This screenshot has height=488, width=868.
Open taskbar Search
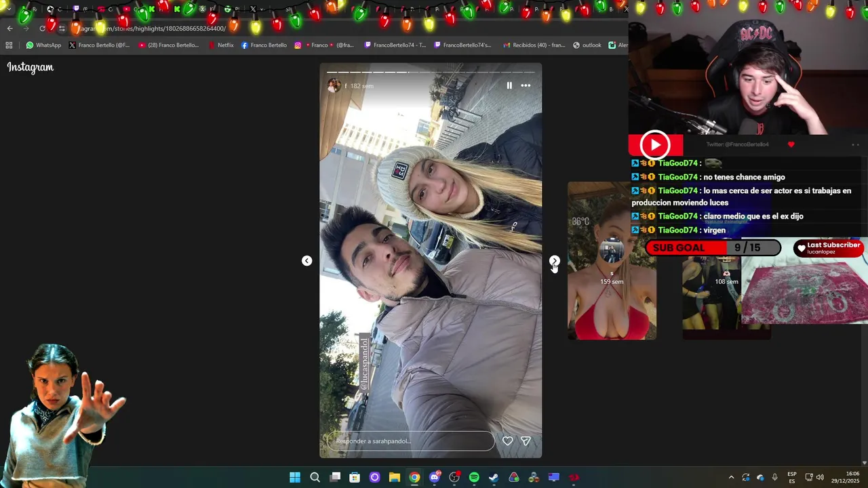pos(315,477)
